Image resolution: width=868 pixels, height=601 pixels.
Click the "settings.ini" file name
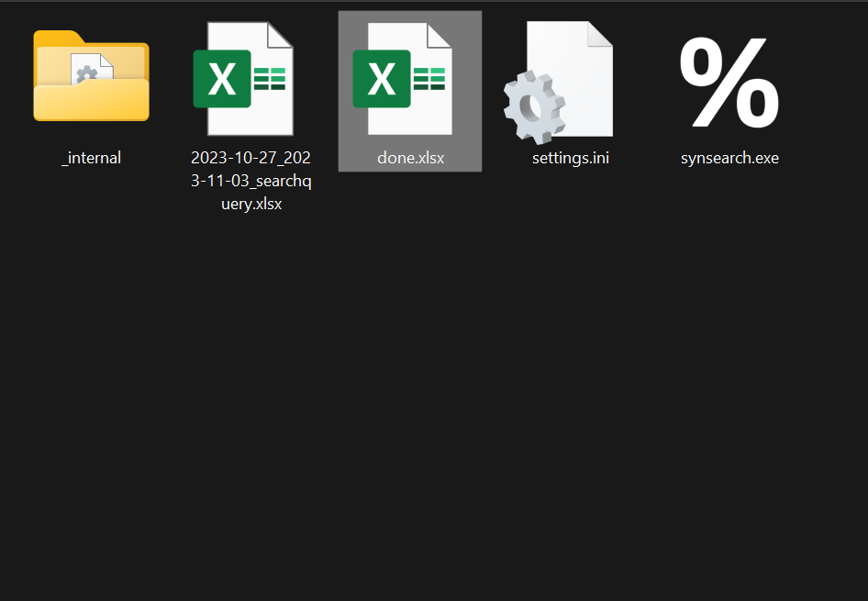pos(571,158)
